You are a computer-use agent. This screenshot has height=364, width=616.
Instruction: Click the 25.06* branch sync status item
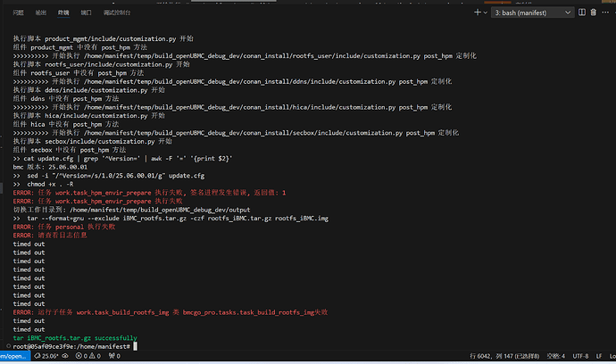(46, 356)
